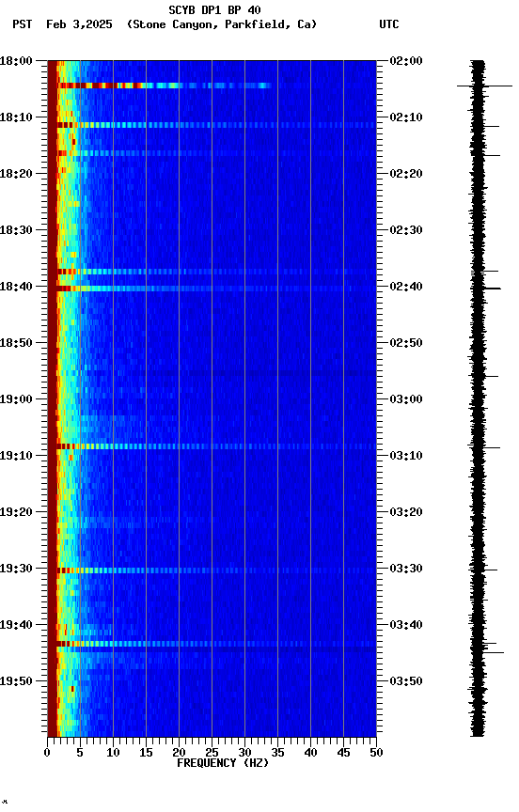This screenshot has width=519, height=812.
Task: Click the 20 Hz frequency tick label
Action: point(179,753)
